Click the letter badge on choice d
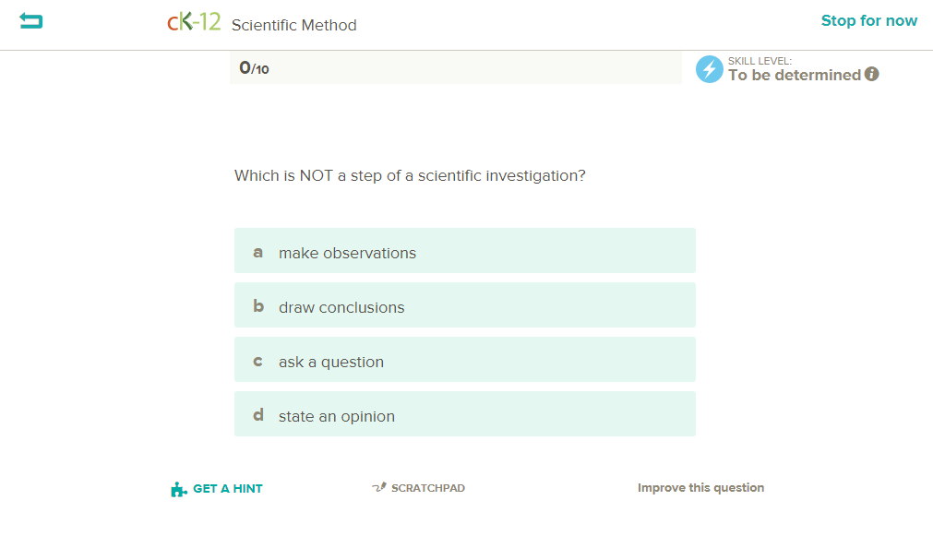This screenshot has height=560, width=933. pyautogui.click(x=257, y=415)
